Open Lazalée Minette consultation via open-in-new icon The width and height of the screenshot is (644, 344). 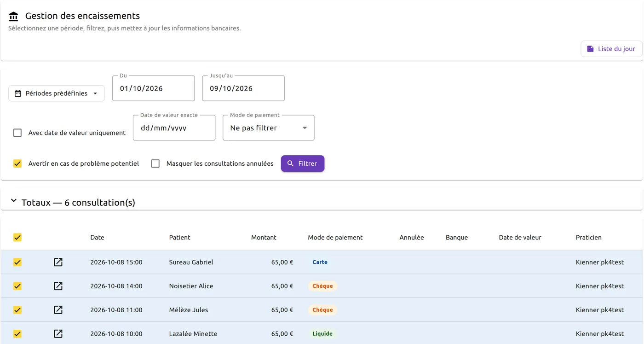tap(58, 334)
